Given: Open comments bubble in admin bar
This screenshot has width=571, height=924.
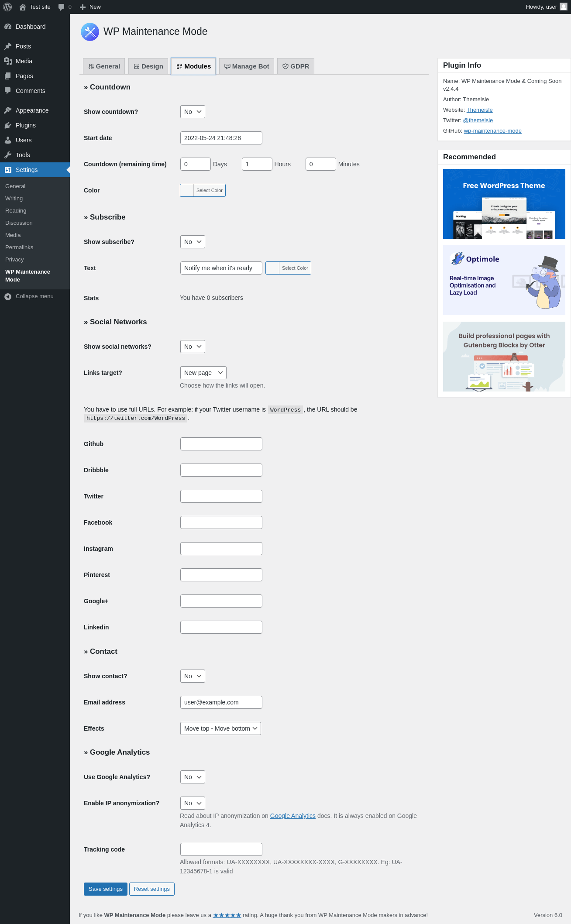Looking at the screenshot, I should (x=61, y=7).
